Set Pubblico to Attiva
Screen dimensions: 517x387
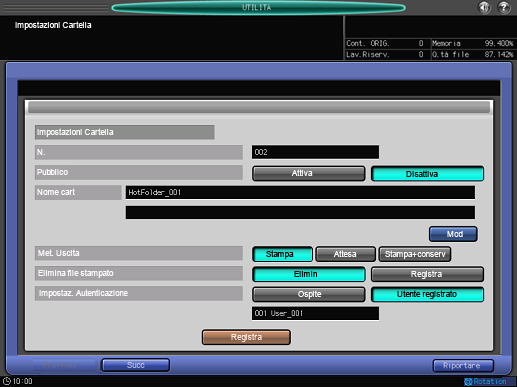click(308, 173)
